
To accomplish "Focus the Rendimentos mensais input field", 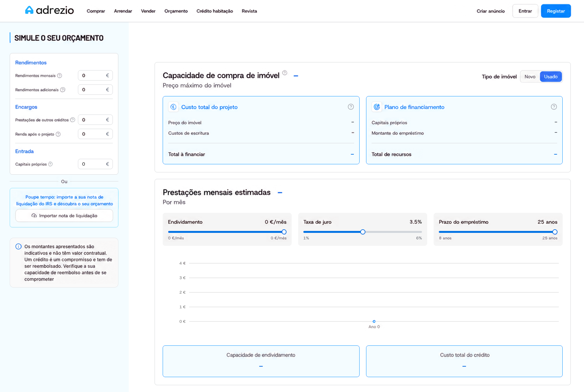I will tap(95, 75).
